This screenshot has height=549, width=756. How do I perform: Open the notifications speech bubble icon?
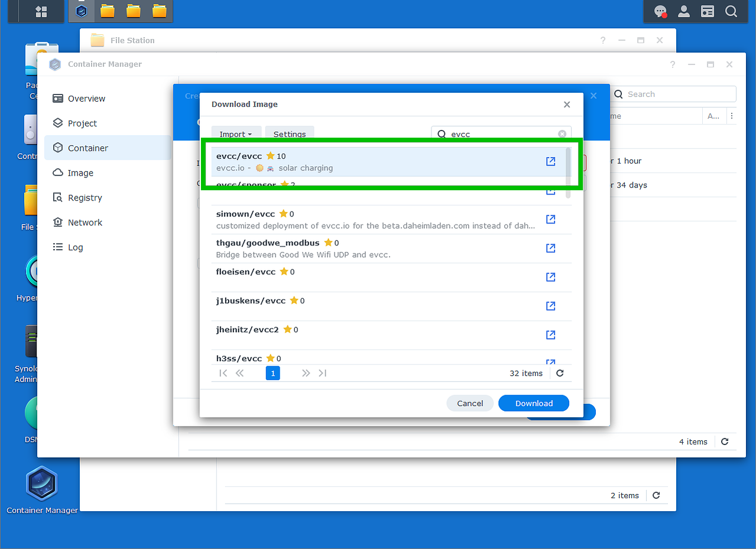[x=660, y=11]
